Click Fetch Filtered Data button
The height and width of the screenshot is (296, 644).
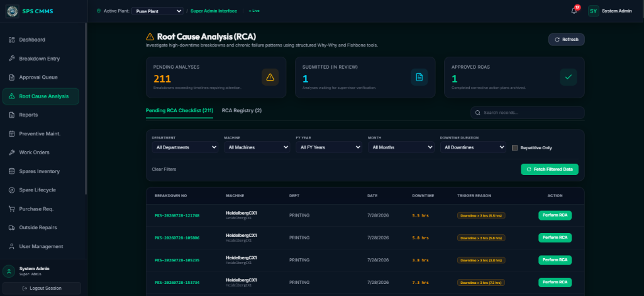click(550, 169)
